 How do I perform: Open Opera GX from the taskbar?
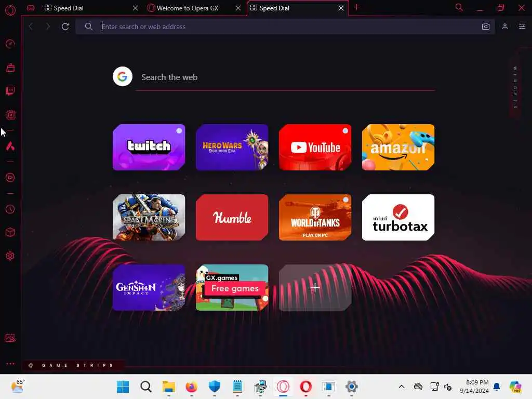click(283, 387)
